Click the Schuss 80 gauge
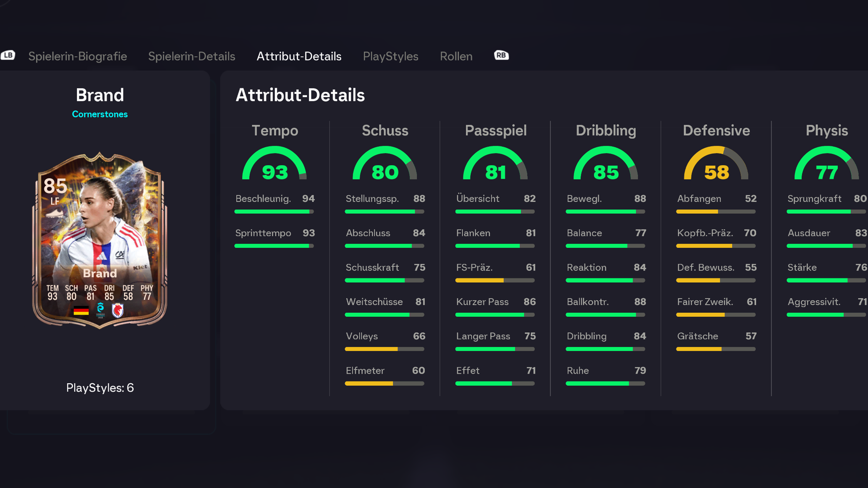The image size is (868, 488). 384,165
